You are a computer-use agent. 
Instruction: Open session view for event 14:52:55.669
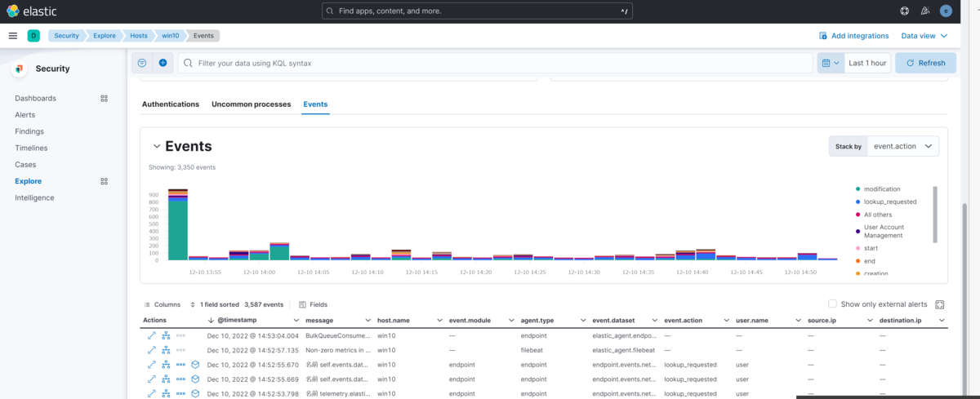195,379
